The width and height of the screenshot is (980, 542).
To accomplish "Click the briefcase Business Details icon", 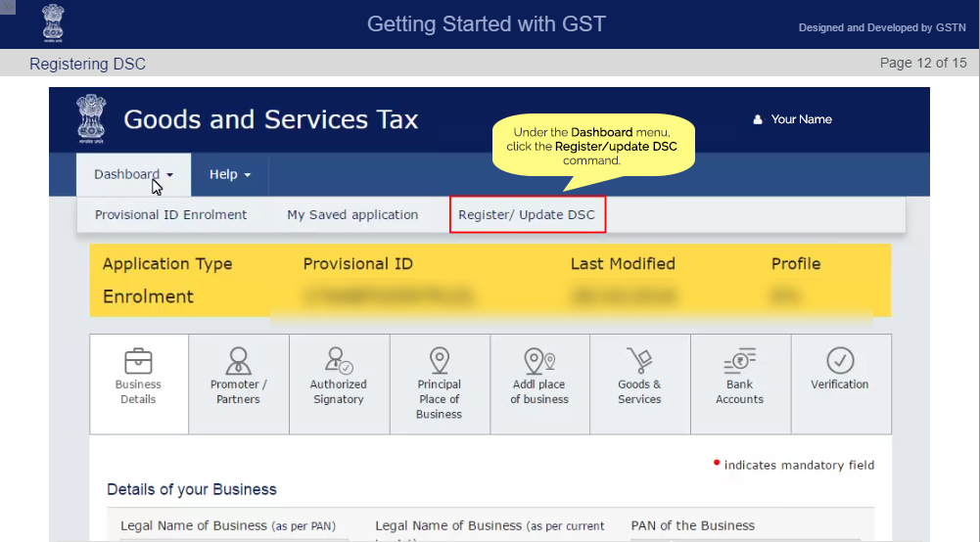I will (x=138, y=361).
